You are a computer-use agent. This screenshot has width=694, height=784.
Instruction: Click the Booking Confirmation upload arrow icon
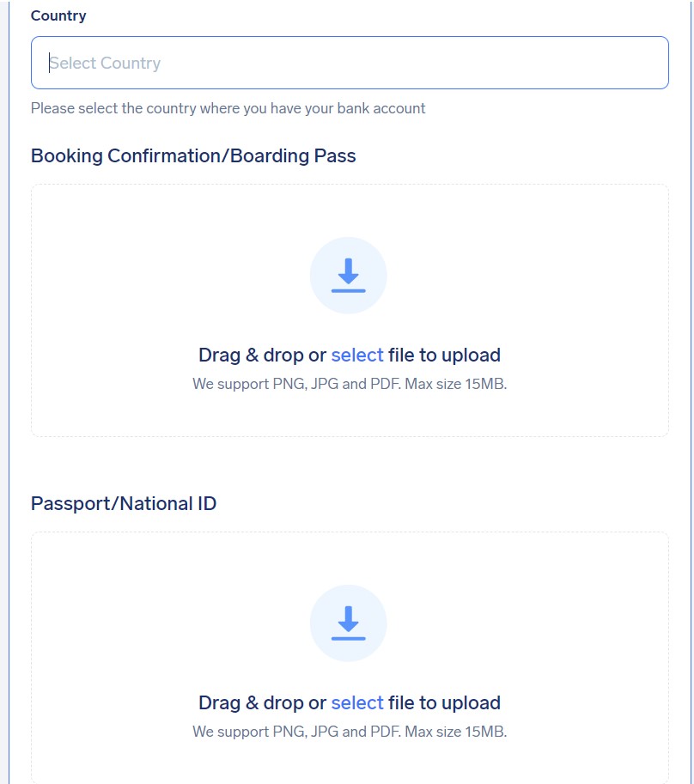(x=349, y=276)
